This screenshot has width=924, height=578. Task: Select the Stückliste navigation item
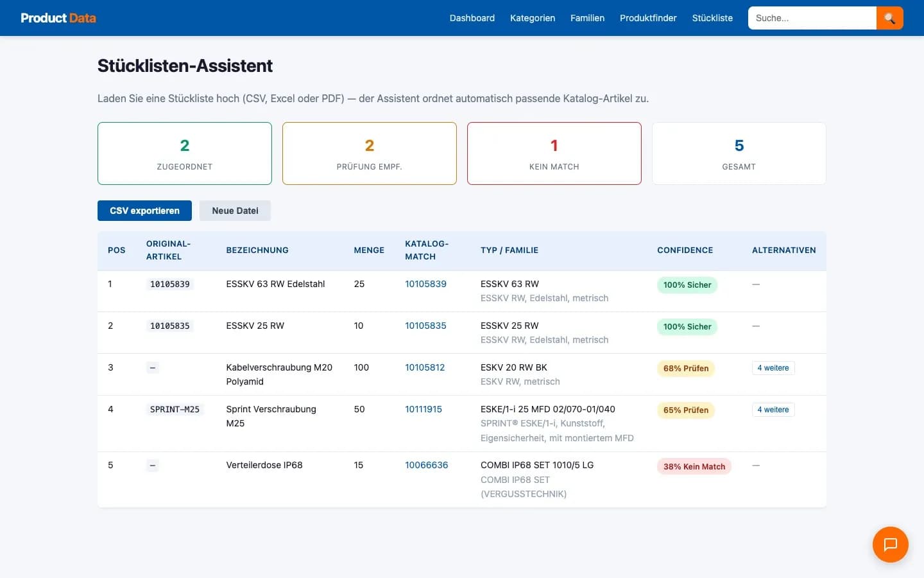tap(712, 18)
